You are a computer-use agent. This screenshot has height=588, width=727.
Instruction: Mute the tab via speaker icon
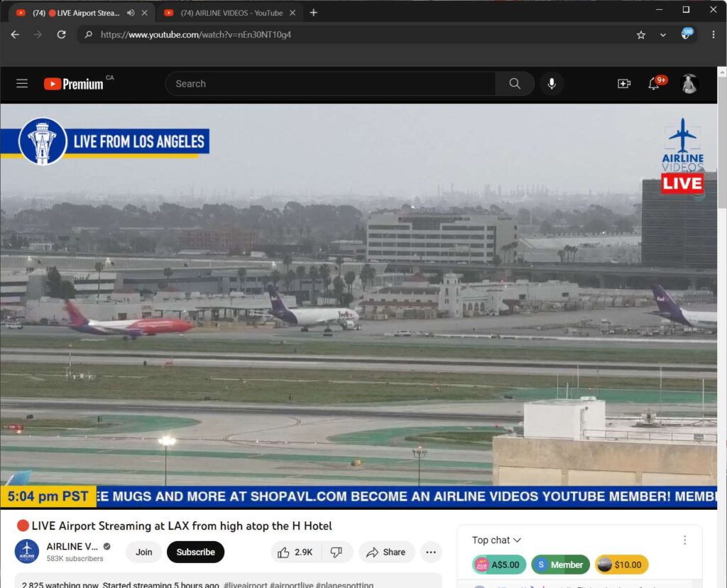tap(131, 13)
